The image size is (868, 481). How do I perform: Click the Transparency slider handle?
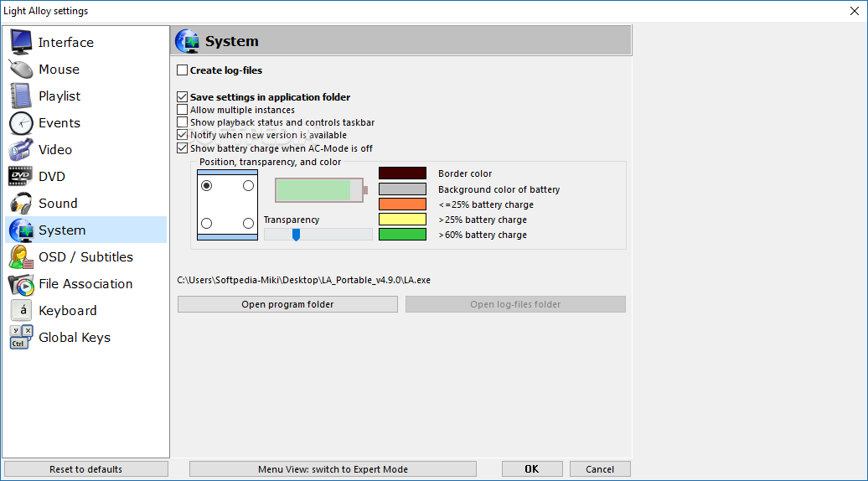click(x=296, y=235)
